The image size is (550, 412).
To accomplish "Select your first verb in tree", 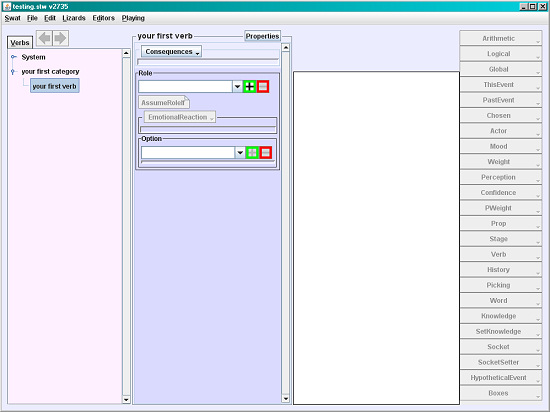I will [x=55, y=86].
